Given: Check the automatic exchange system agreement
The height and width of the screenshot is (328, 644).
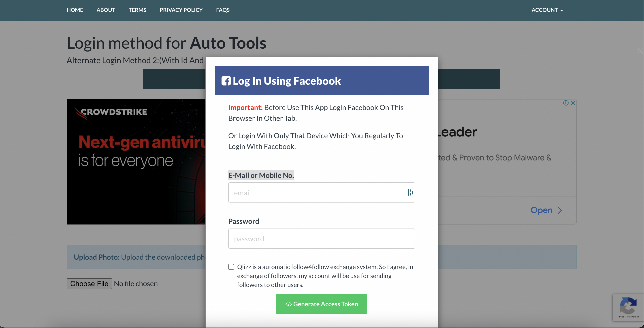Looking at the screenshot, I should (231, 267).
